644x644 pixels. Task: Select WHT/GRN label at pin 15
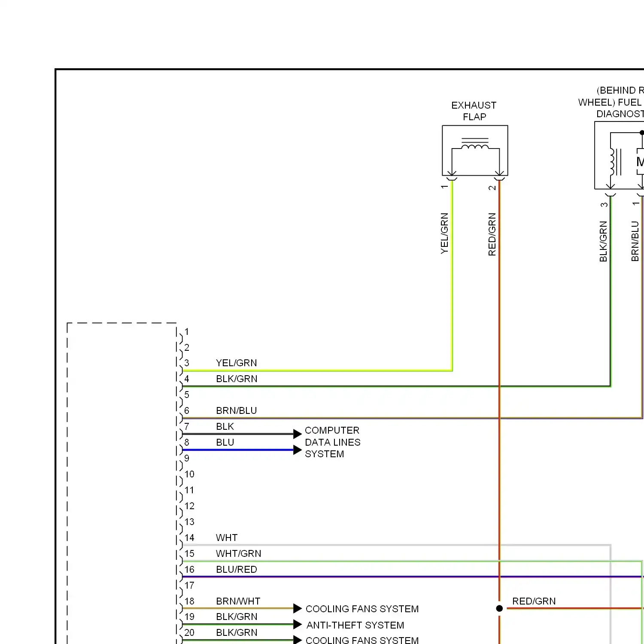238,553
